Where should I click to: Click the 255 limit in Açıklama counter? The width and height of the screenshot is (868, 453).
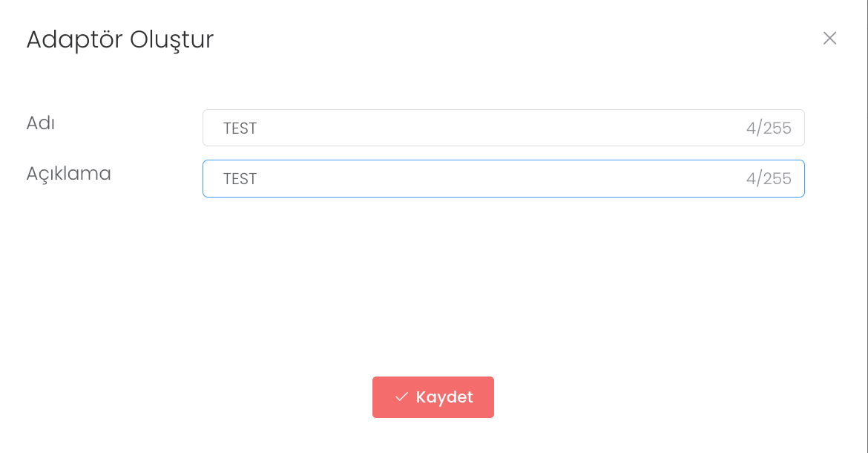pos(777,178)
